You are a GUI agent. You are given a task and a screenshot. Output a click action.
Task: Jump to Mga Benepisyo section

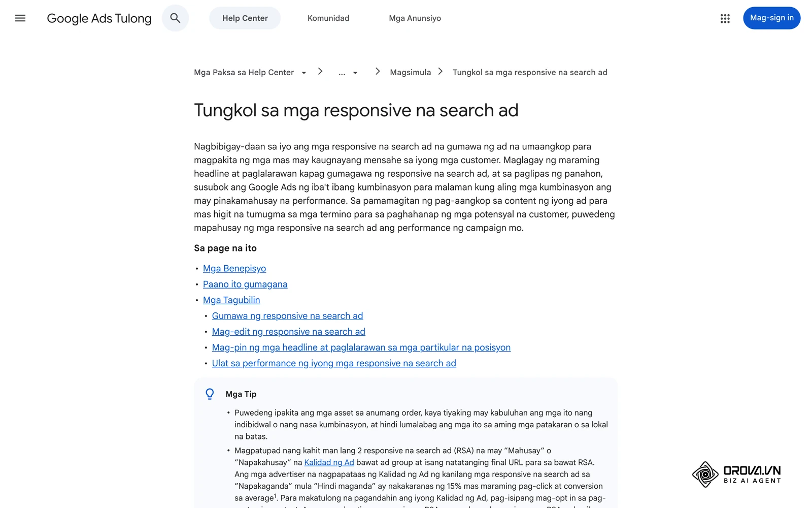(x=234, y=269)
